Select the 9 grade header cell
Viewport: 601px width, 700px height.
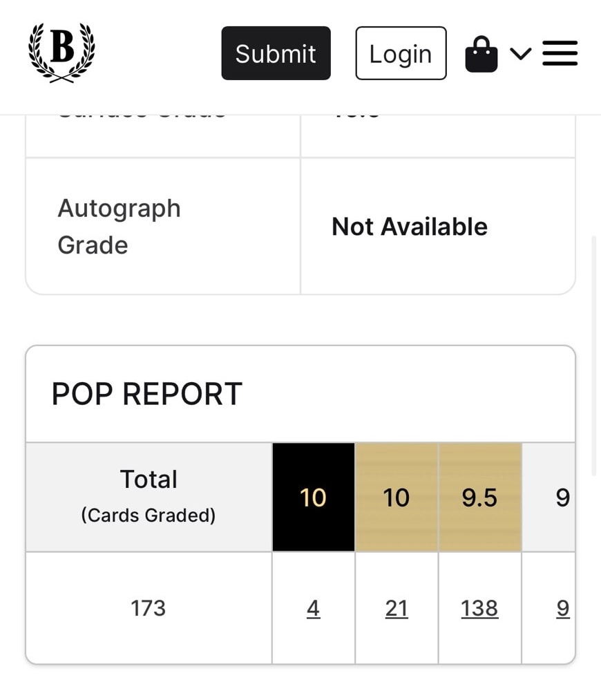pos(548,497)
